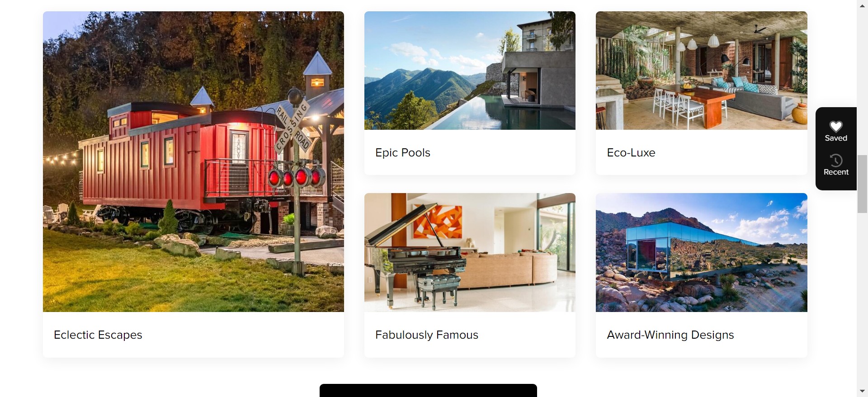Open the Eco-Luxe dining room image
868x397 pixels.
click(x=701, y=71)
